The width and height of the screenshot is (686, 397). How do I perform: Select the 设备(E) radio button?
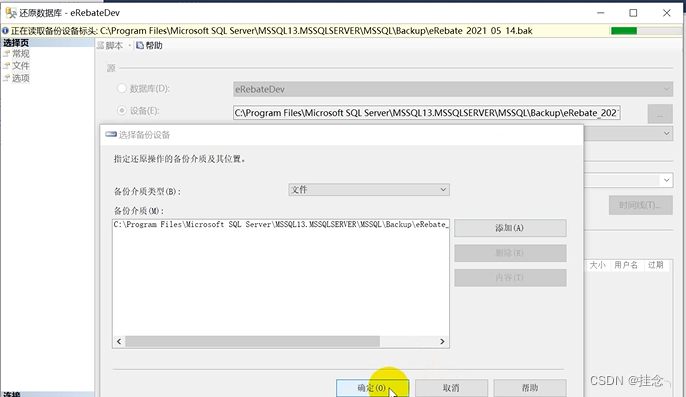pos(122,110)
